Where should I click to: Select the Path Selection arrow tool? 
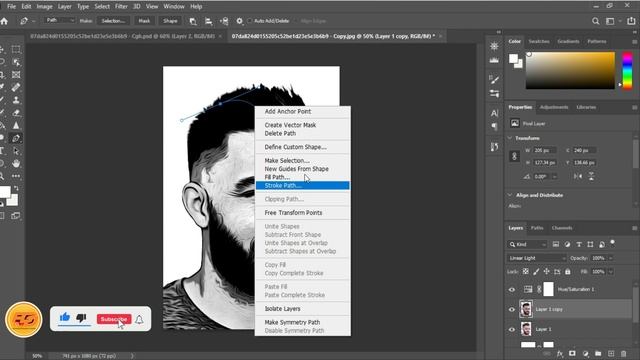click(x=16, y=151)
